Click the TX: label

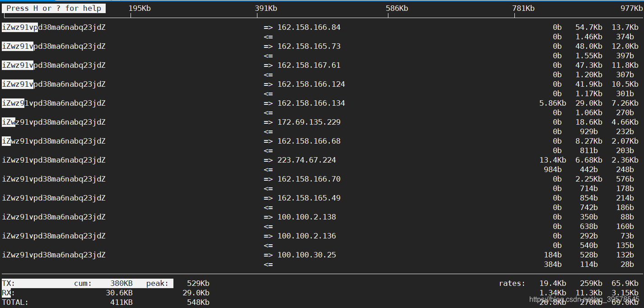pyautogui.click(x=9, y=284)
